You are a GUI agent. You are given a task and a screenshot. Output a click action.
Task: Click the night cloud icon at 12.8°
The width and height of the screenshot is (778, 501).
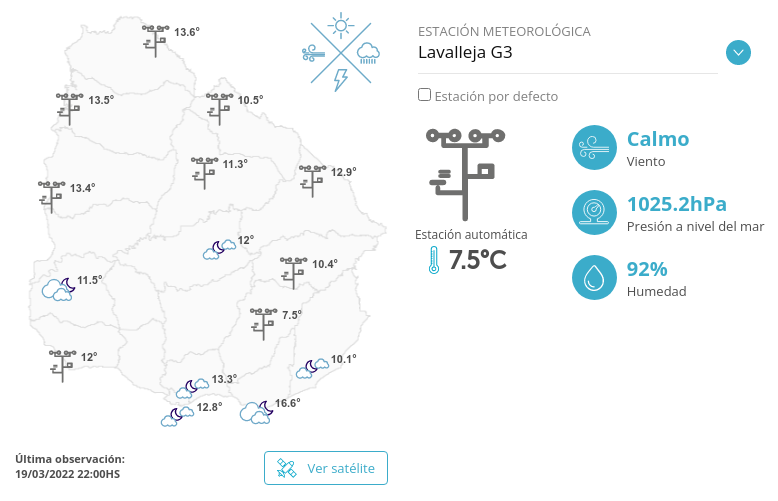click(177, 416)
